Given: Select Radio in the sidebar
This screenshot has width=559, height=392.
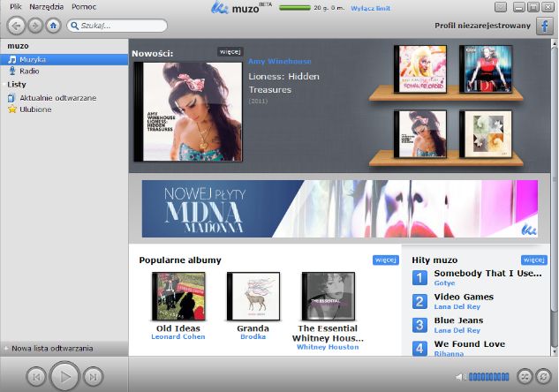Looking at the screenshot, I should (x=64, y=71).
